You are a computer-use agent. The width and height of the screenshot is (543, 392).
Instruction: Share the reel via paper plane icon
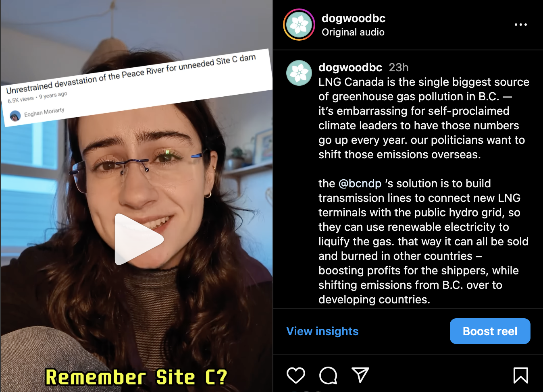pos(360,375)
